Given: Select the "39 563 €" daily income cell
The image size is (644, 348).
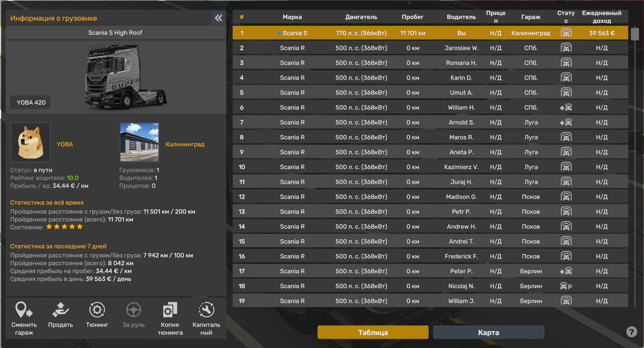Looking at the screenshot, I should 602,33.
